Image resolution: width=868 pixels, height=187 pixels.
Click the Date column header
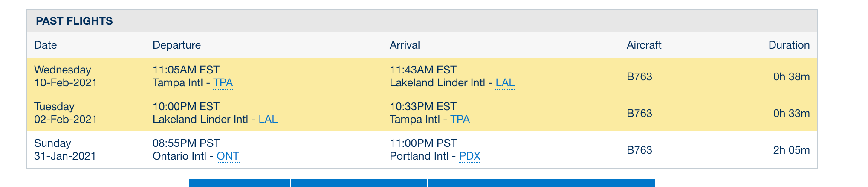(45, 45)
